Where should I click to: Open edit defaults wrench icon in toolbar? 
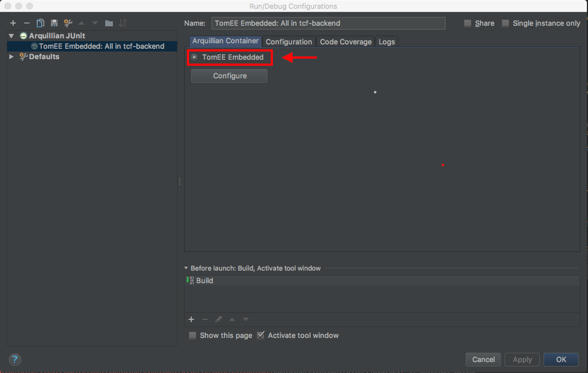(x=68, y=23)
